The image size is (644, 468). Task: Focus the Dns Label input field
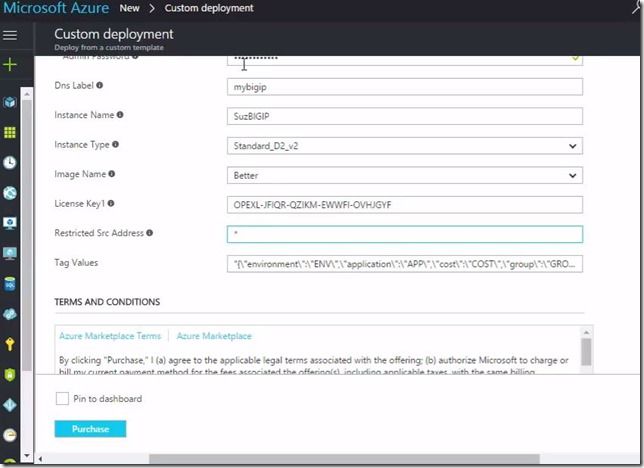click(405, 87)
